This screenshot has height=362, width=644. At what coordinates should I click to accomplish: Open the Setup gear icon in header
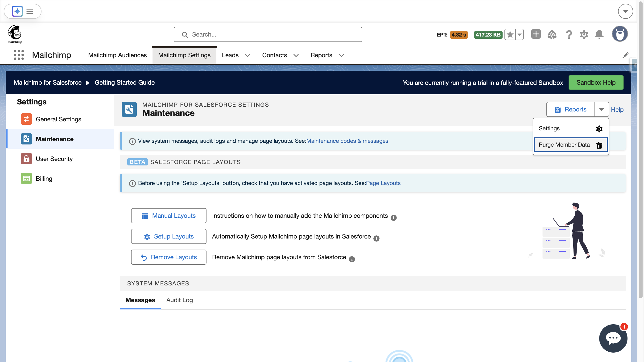click(x=584, y=34)
